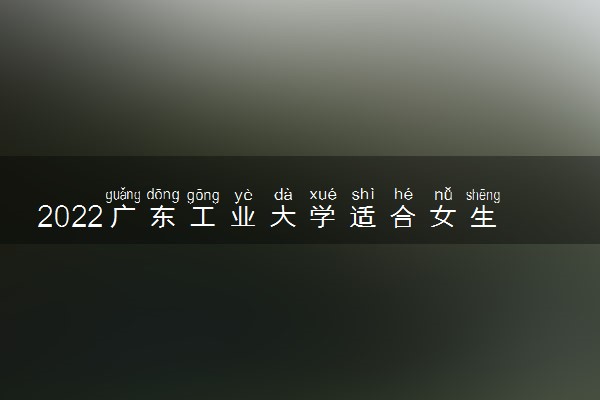This screenshot has height=400, width=600.
Task: Click the Chinese character 广
Action: point(122,217)
